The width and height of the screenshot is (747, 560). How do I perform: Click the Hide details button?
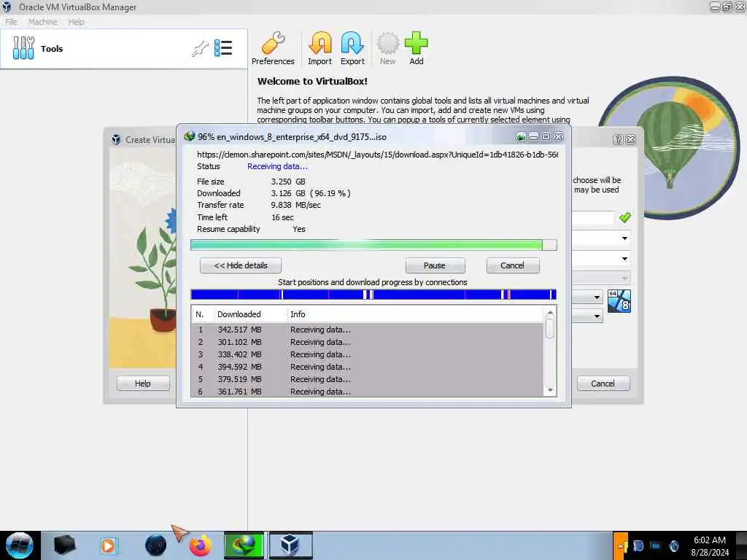241,265
